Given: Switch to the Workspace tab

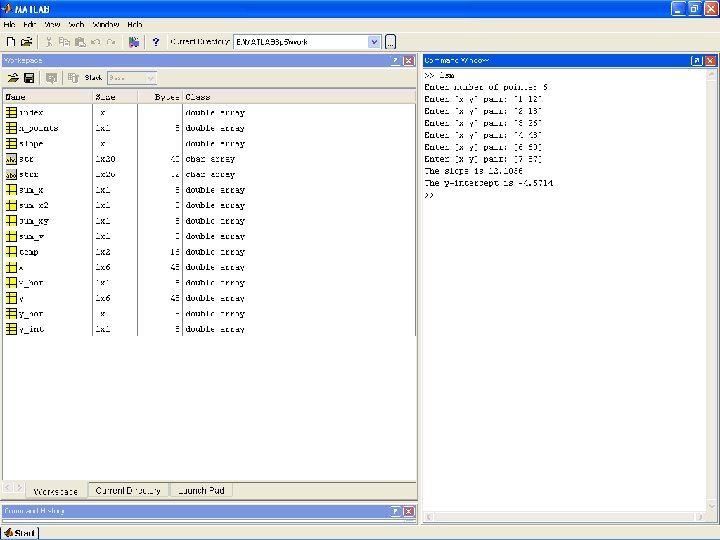Looking at the screenshot, I should [x=56, y=491].
